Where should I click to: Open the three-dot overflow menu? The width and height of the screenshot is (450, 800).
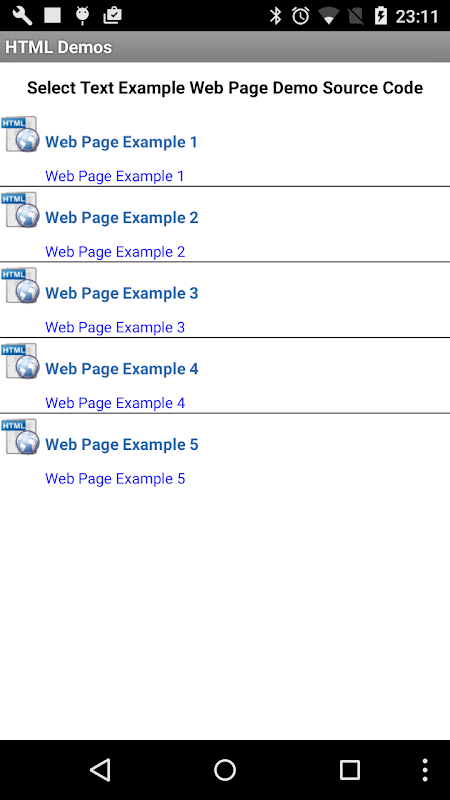click(x=425, y=769)
